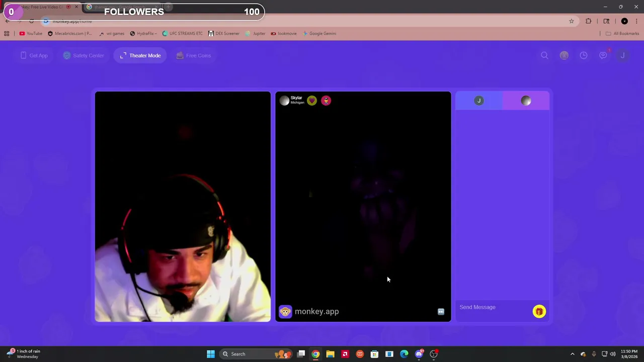Open the Safety Center
Viewport: 644px width, 362px height.
84,55
